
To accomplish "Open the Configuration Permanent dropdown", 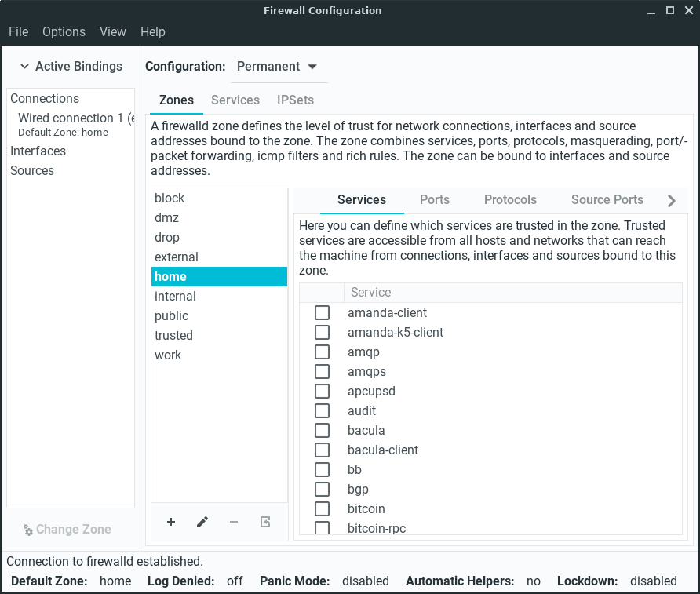I will 278,67.
